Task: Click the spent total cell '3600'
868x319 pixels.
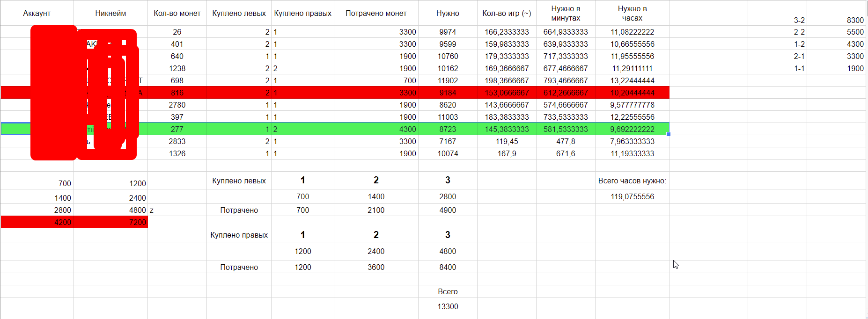Action: 376,267
